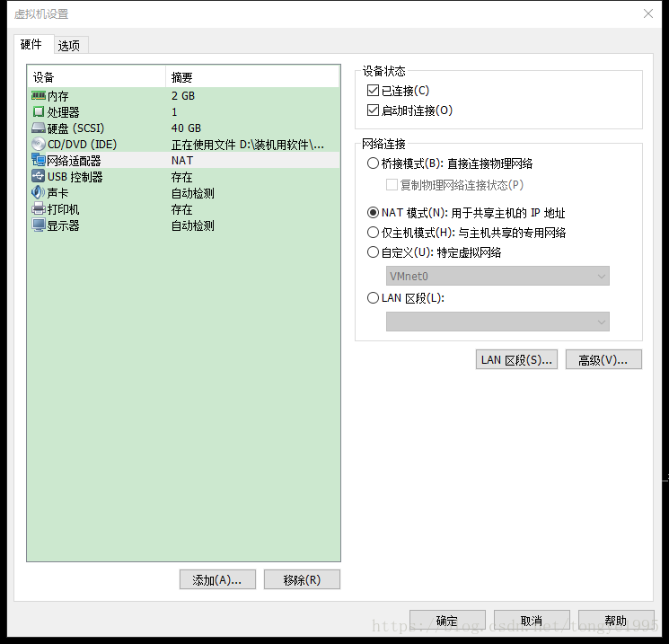Select 自定义(U) specific virtual network radio

point(373,252)
